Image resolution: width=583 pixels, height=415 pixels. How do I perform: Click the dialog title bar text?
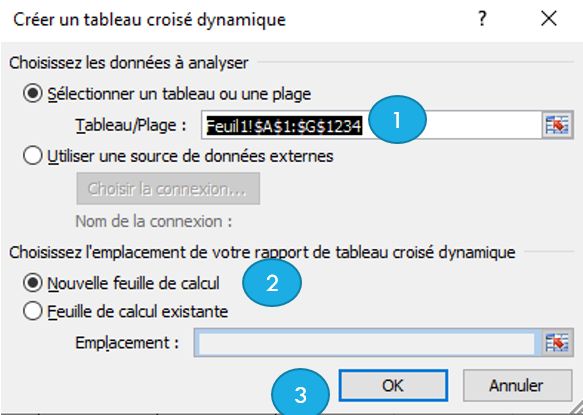[x=149, y=20]
